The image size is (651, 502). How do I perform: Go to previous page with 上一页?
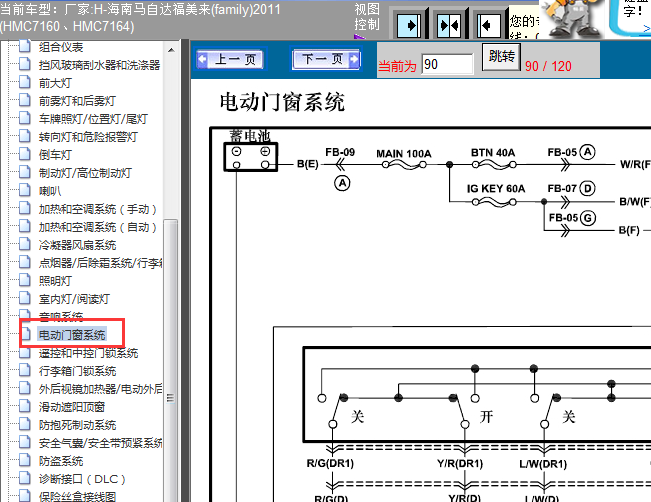(x=231, y=59)
